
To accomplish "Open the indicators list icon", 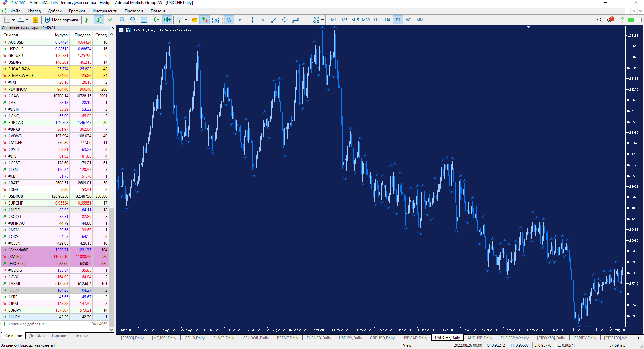I will click(180, 20).
